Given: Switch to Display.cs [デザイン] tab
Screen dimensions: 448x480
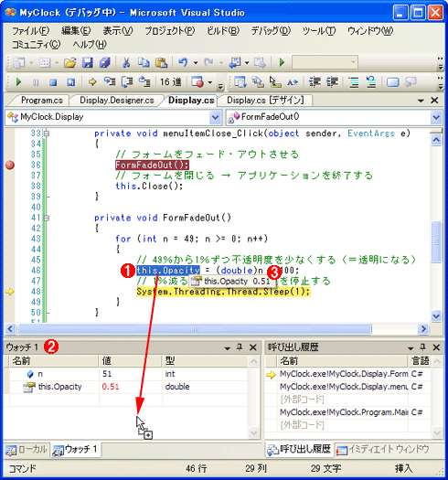Looking at the screenshot, I should click(265, 101).
